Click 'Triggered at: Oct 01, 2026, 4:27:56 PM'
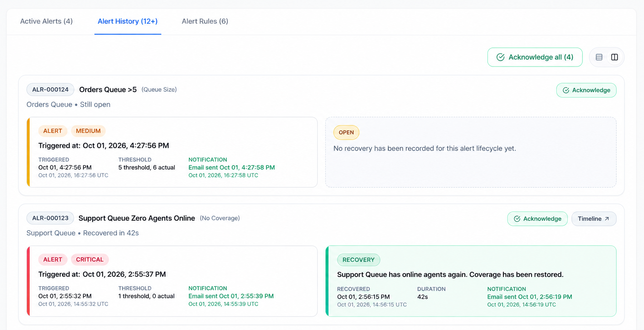This screenshot has height=330, width=644. pyautogui.click(x=104, y=146)
